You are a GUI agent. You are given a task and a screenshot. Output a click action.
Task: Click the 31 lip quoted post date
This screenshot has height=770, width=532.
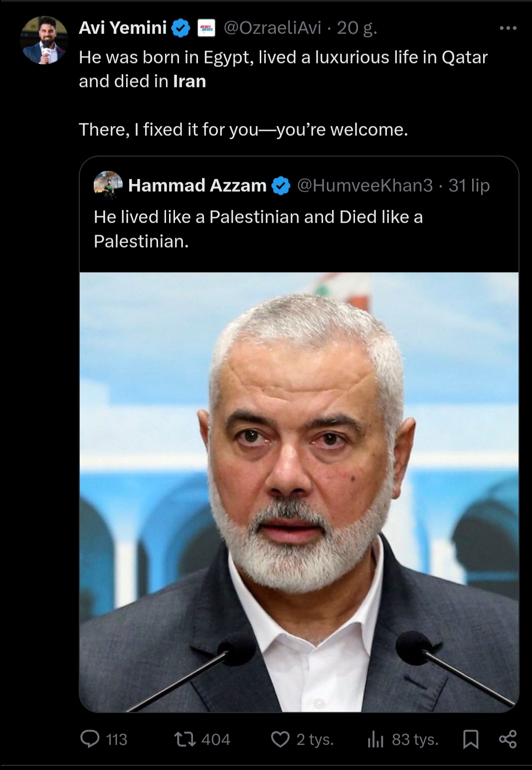(469, 186)
